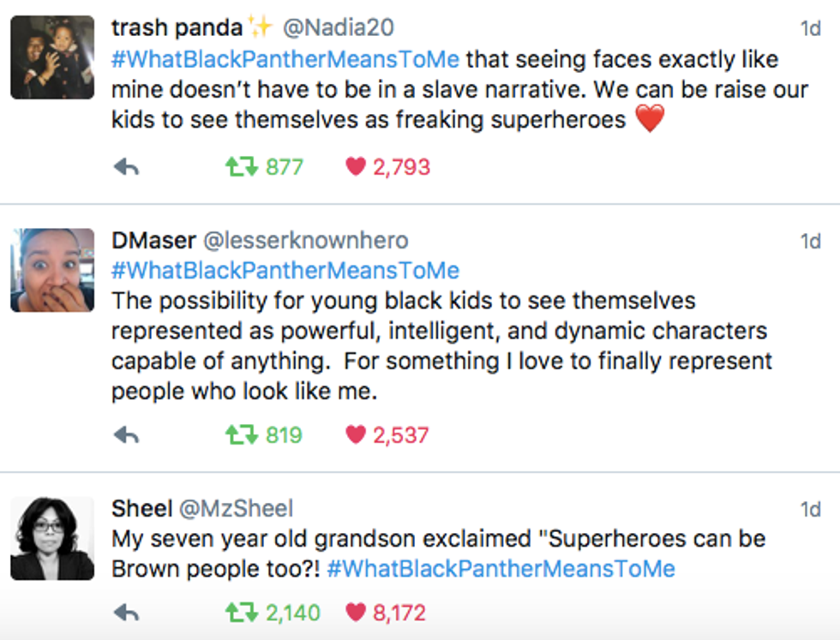Open the @MzSheel handle link
Viewport: 840px width, 640px height.
[x=235, y=509]
